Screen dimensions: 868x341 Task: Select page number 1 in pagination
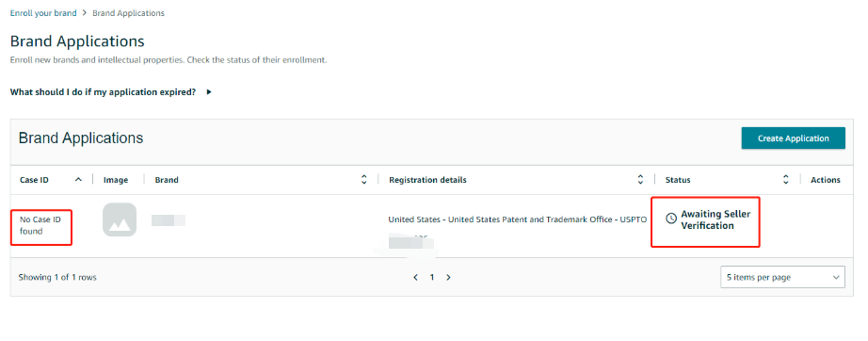pyautogui.click(x=432, y=277)
